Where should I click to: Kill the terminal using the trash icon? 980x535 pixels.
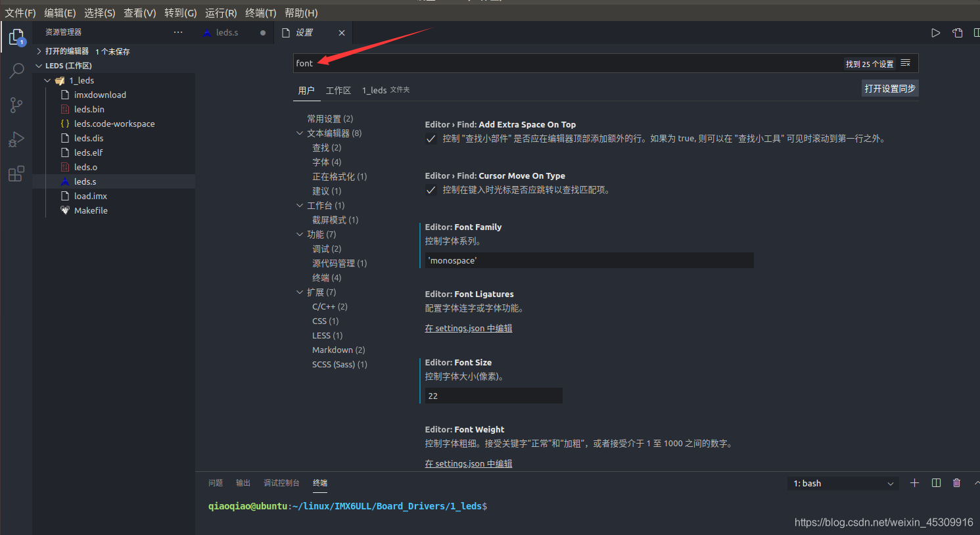(x=956, y=482)
